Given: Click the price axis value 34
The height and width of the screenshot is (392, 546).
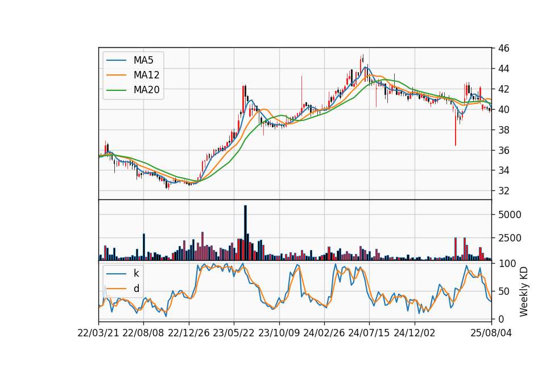Looking at the screenshot, I should (x=503, y=170).
